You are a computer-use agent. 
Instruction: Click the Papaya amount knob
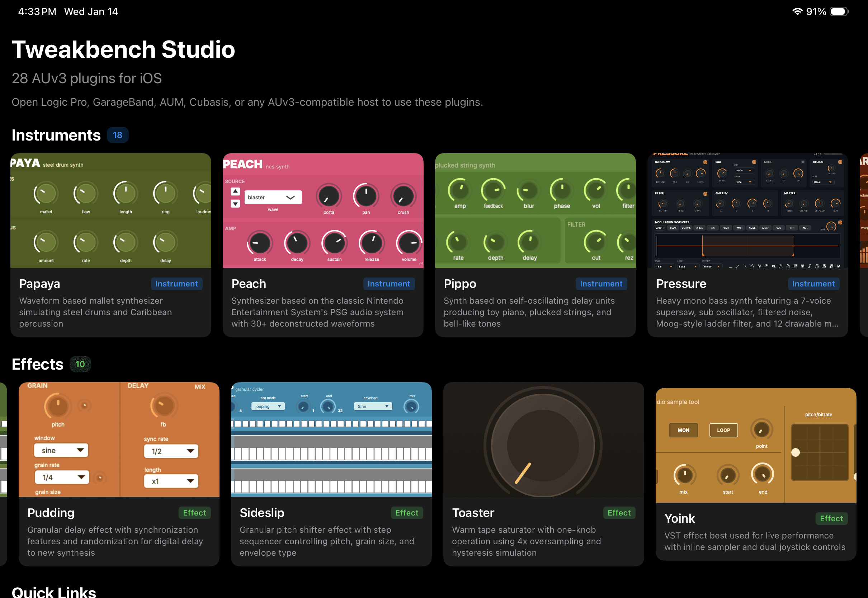46,242
